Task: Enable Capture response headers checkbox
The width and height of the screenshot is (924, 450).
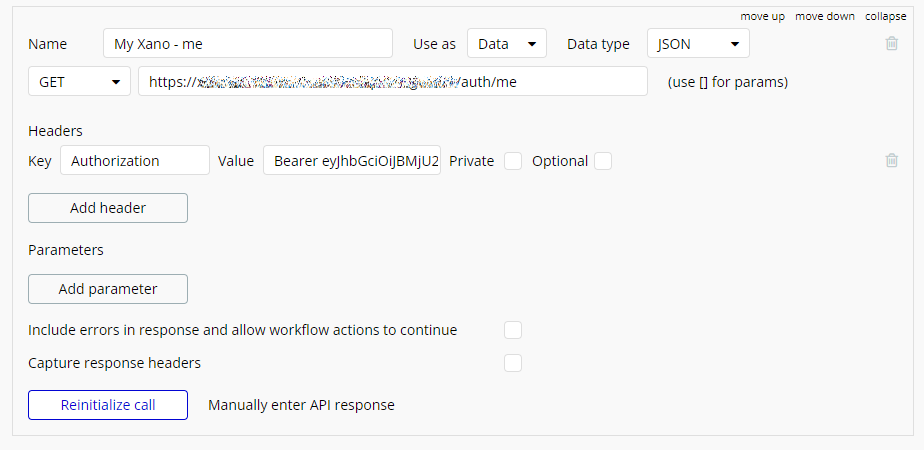Action: point(513,363)
